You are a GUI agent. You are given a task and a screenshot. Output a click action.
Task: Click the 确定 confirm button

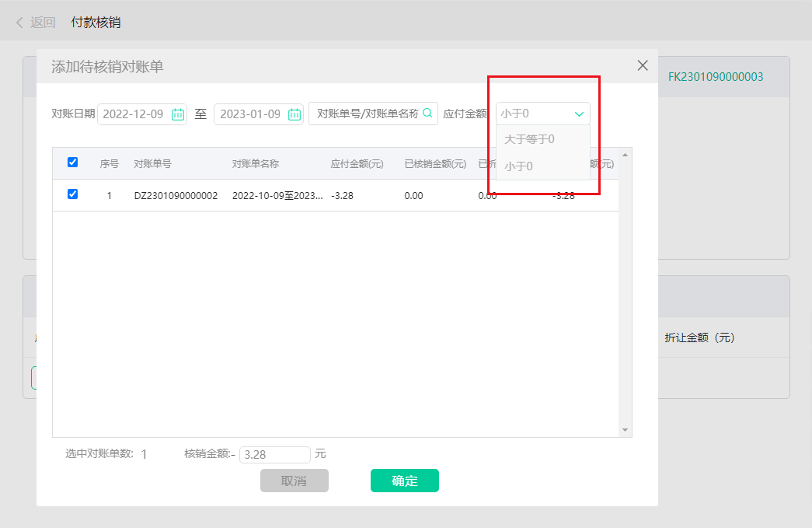point(404,481)
